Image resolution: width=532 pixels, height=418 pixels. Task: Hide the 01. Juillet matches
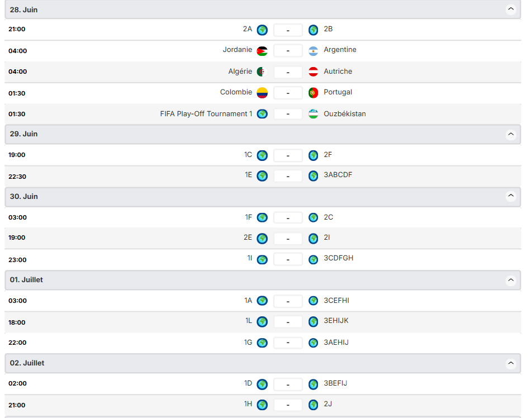pos(510,280)
